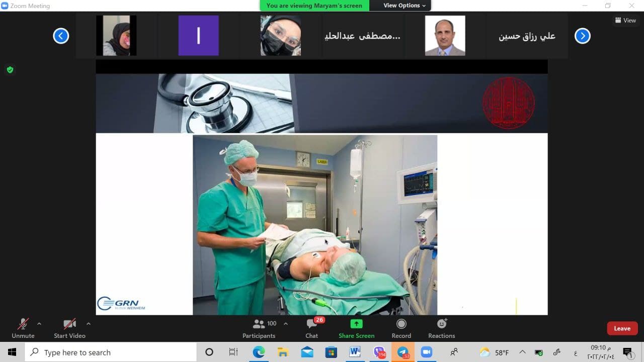The height and width of the screenshot is (362, 644).
Task: Open the clock and date at 09:10
Action: click(601, 352)
